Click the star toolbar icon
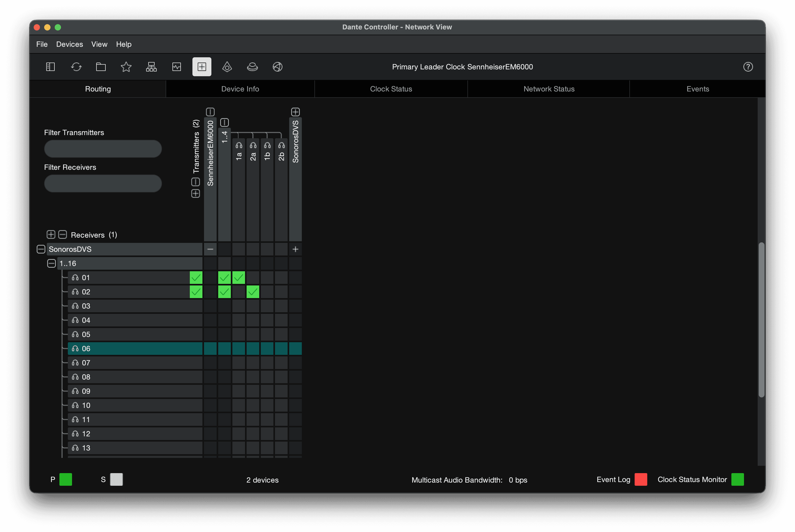The width and height of the screenshot is (795, 532). click(x=126, y=67)
